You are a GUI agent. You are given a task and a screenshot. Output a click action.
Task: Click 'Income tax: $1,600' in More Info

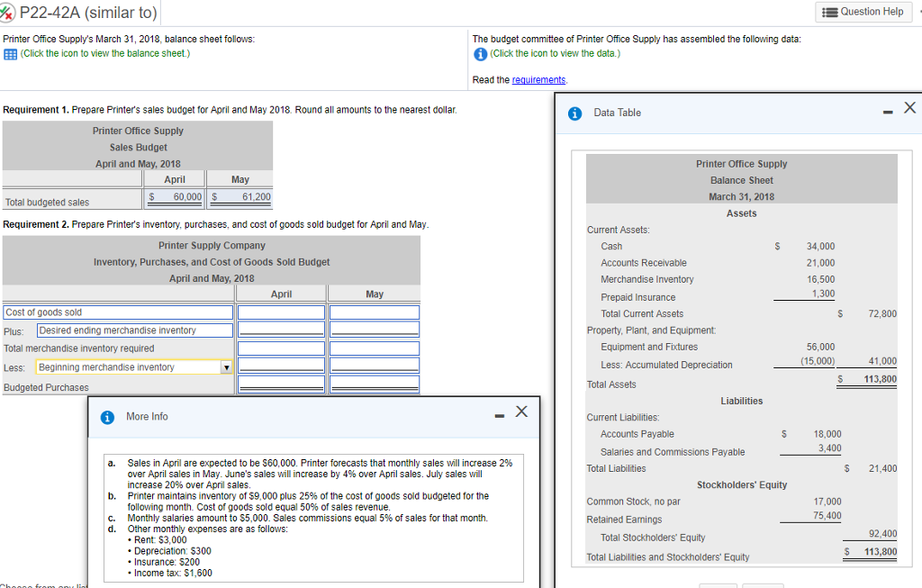click(x=173, y=574)
